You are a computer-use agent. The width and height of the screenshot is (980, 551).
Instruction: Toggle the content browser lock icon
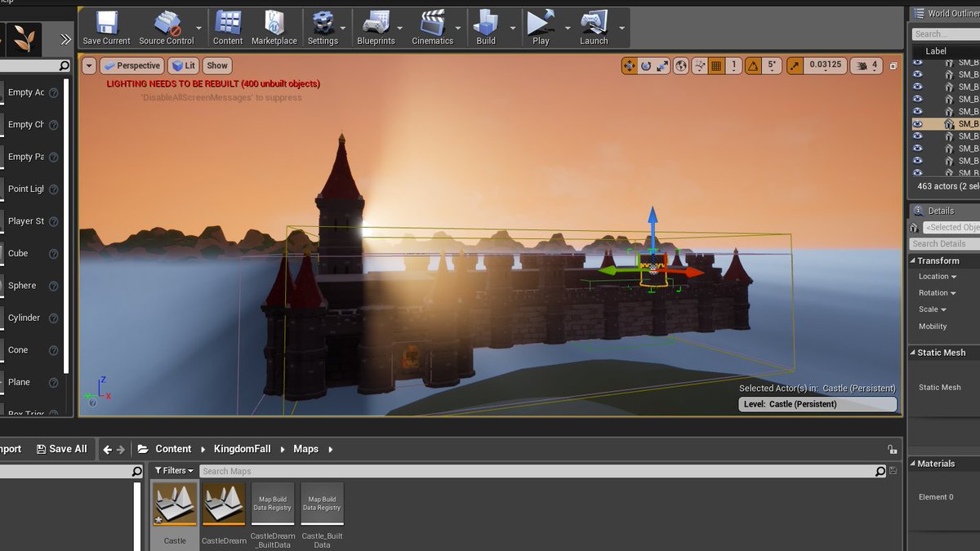[x=893, y=449]
